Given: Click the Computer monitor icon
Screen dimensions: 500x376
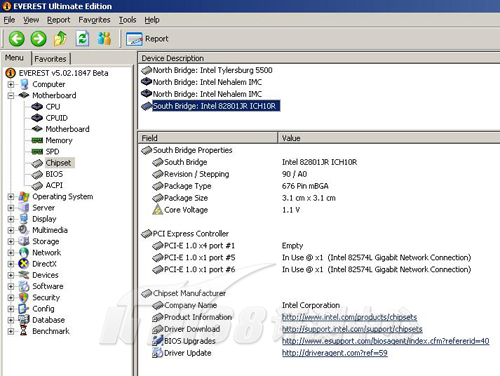Looking at the screenshot, I should tap(24, 84).
